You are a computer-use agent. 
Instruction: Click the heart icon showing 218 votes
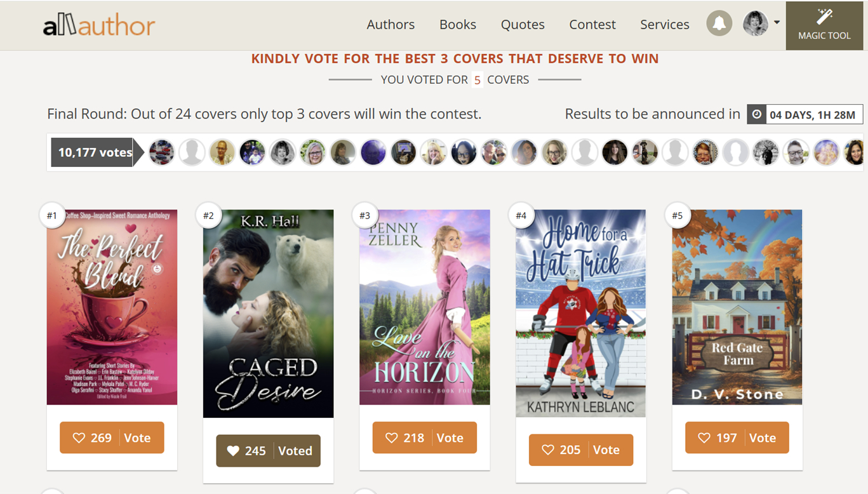pyautogui.click(x=392, y=438)
